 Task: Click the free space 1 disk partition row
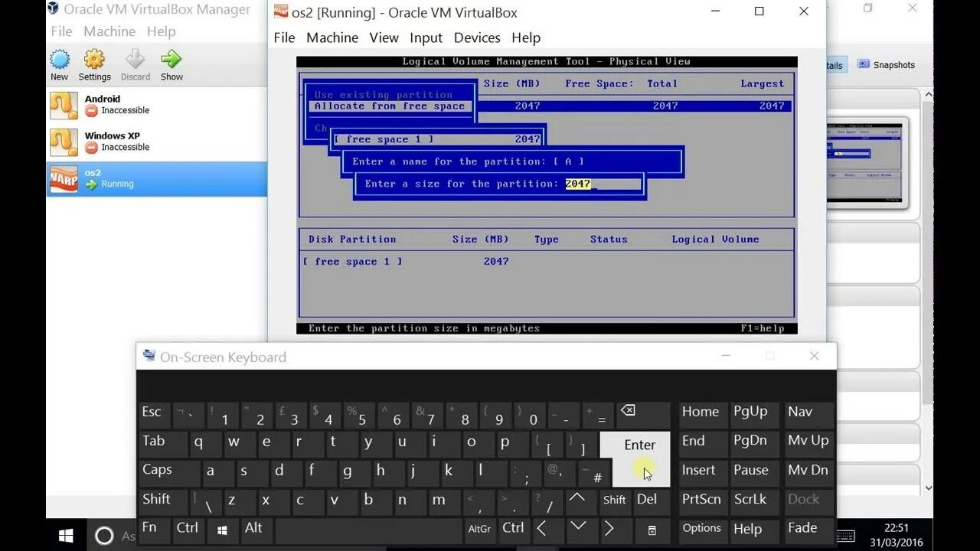click(x=546, y=262)
